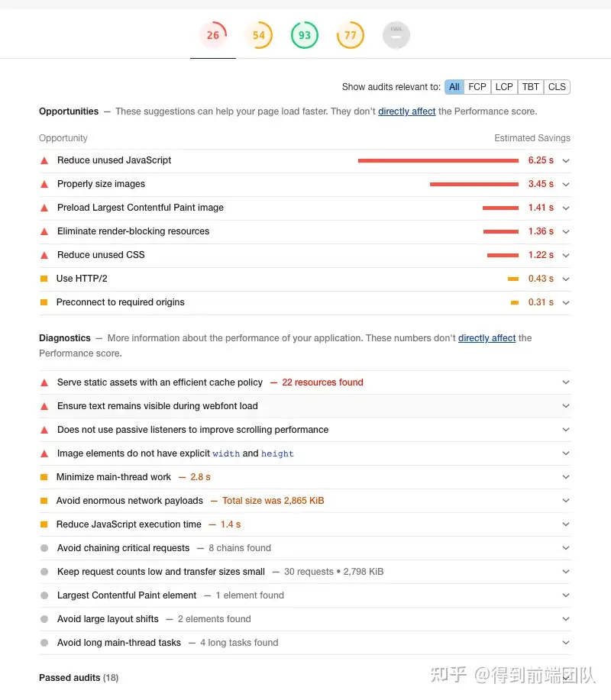Click the Reduce unused JavaScript savings bar
Viewport: 611px width, 700px height.
tap(438, 160)
